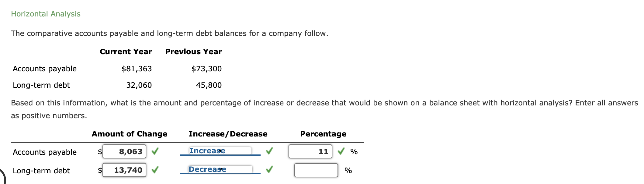644x184 pixels.
Task: Click the Long-term debt row label
Action: [x=41, y=171]
